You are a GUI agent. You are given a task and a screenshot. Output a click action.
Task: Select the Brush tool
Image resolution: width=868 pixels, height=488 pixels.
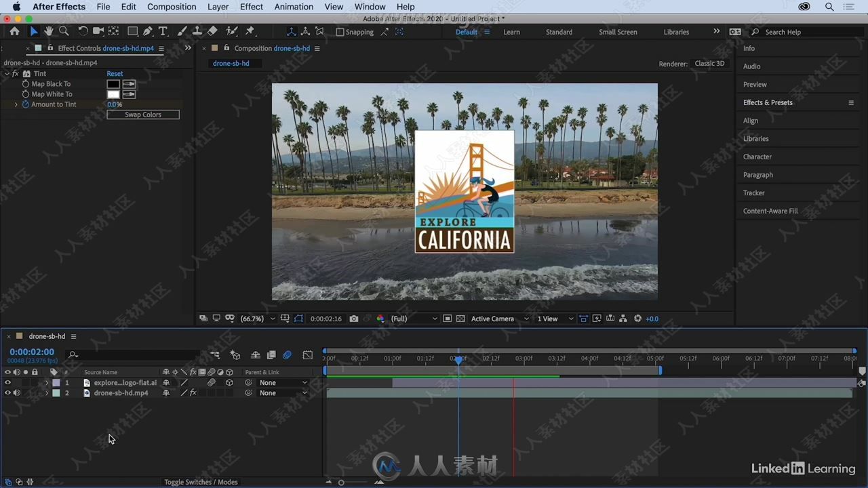click(x=182, y=31)
